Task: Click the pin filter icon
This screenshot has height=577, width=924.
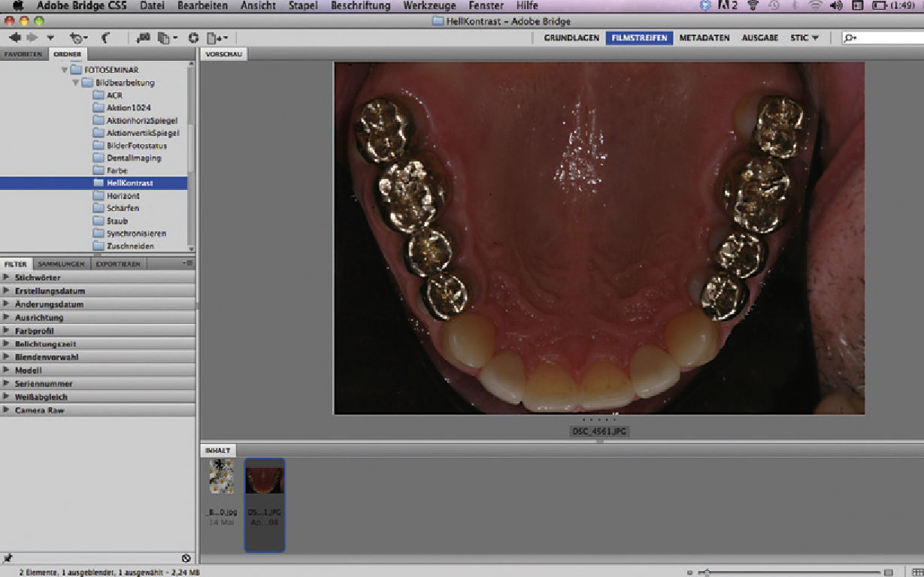Action: (8, 558)
